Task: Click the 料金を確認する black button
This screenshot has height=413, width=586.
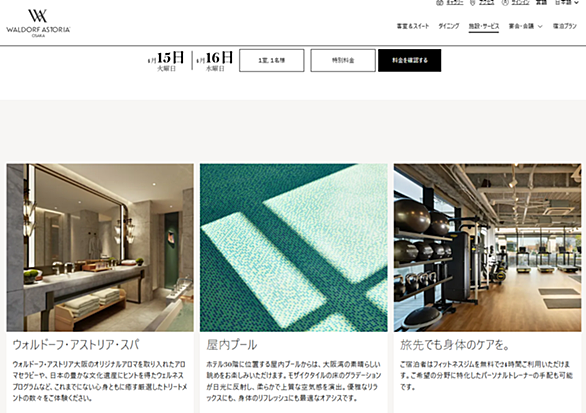Action: click(x=410, y=60)
